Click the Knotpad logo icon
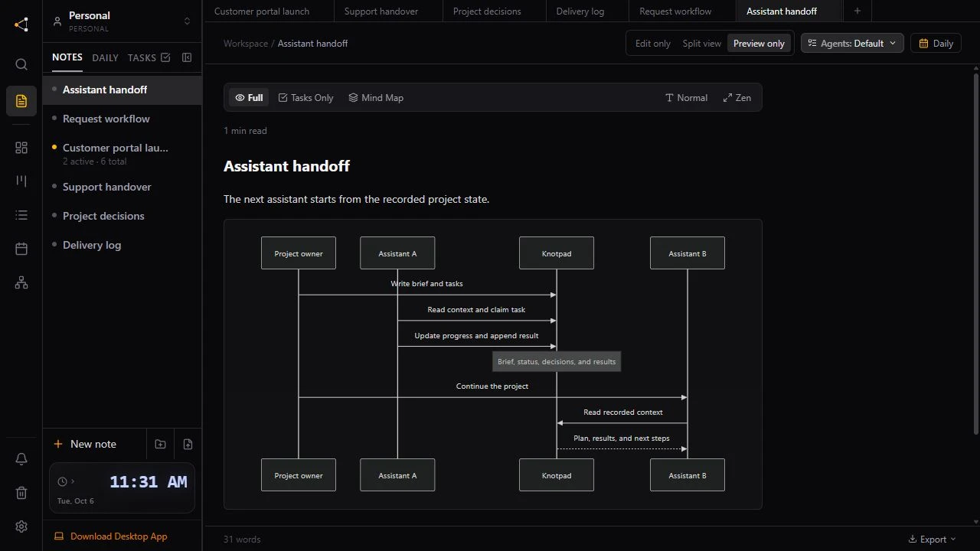 21,24
